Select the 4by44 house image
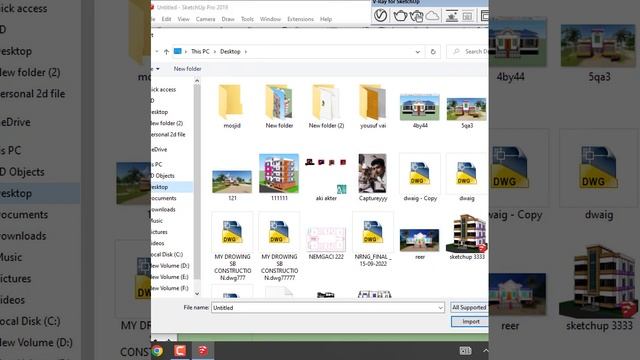This screenshot has width=640, height=360. (x=420, y=111)
